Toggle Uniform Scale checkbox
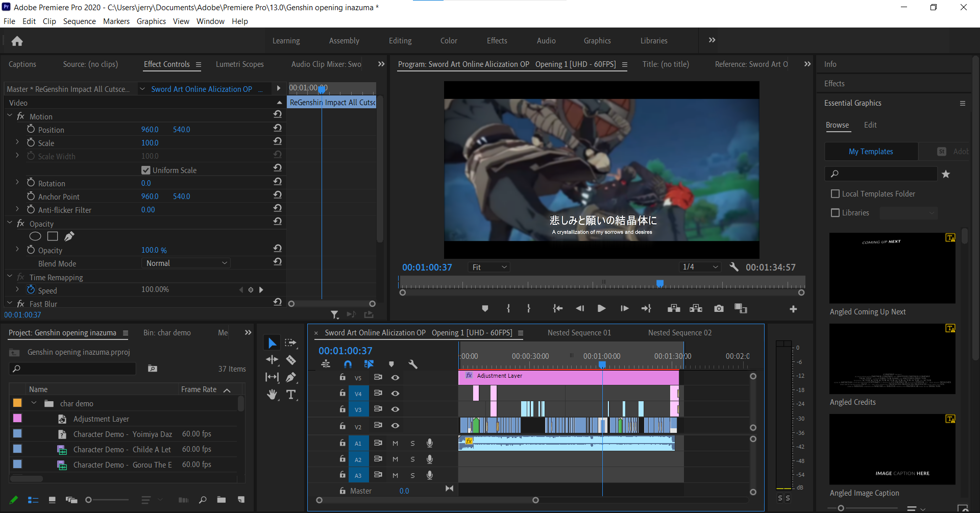Image resolution: width=980 pixels, height=513 pixels. coord(146,170)
